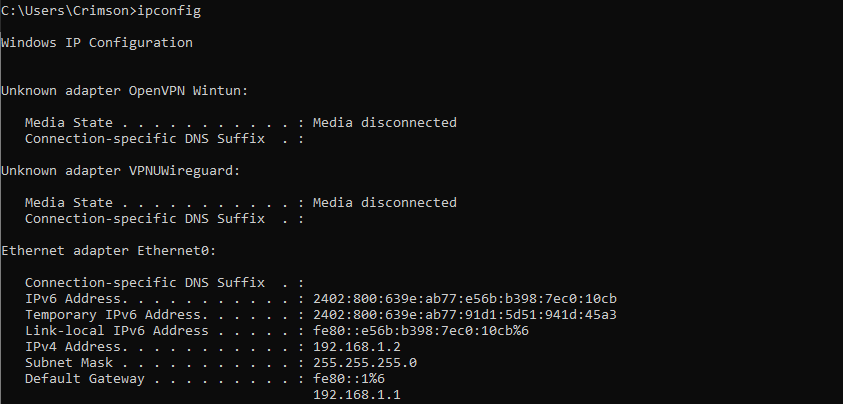Click the VPNUWireguard adapter heading

coord(120,171)
